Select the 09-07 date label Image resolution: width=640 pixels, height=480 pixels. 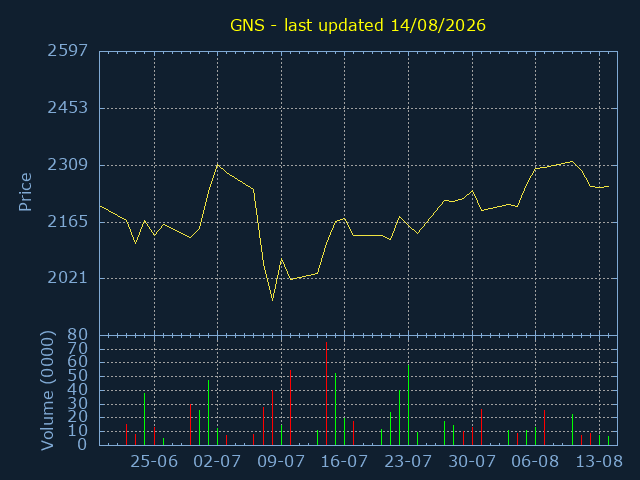pos(281,462)
